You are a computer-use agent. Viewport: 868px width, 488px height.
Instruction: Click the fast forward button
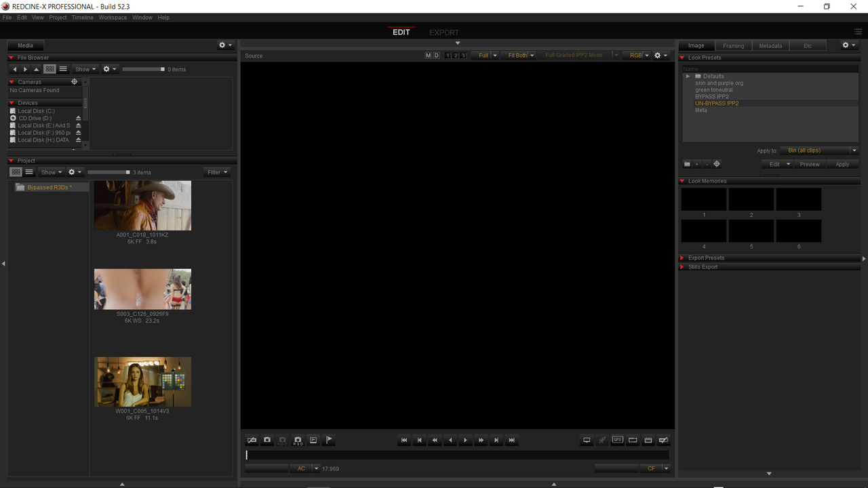click(x=481, y=440)
